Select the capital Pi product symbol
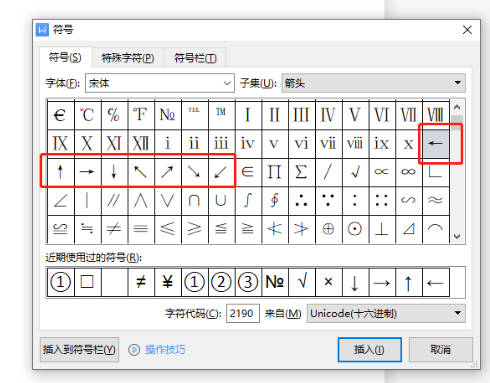The width and height of the screenshot is (490, 383). 275,172
